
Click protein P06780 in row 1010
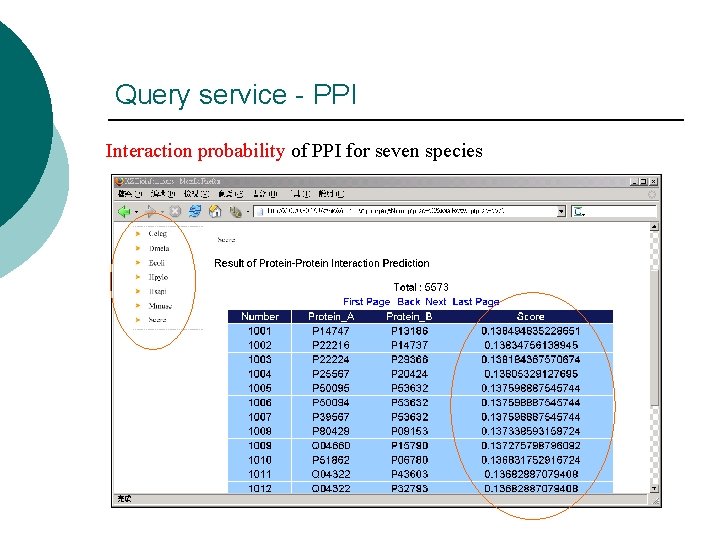(x=409, y=460)
